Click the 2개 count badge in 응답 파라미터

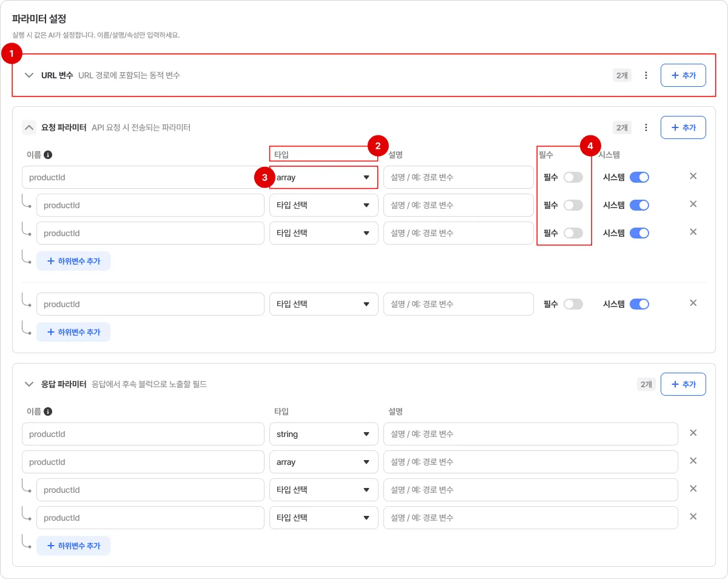coord(646,384)
